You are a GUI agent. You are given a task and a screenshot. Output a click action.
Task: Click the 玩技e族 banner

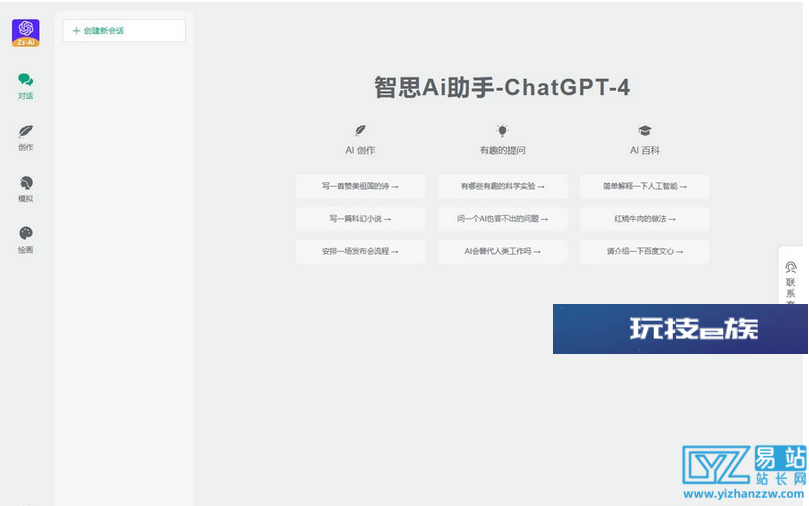click(x=680, y=329)
